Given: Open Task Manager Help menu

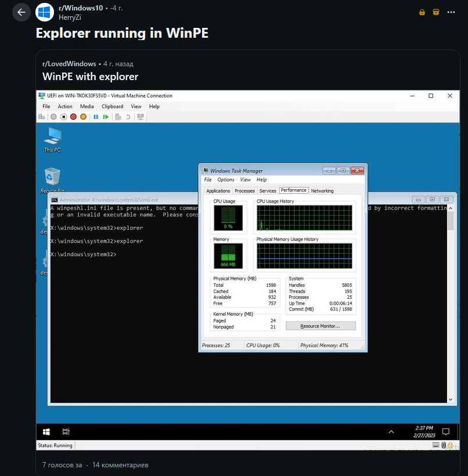Looking at the screenshot, I should click(261, 180).
